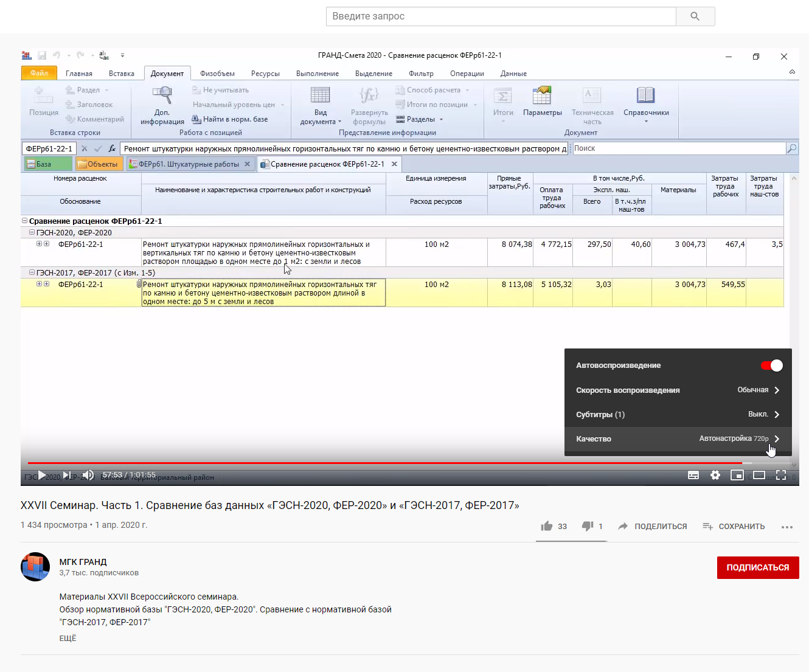Screen dimensions: 809x672
Task: Collapse Сравнение расценок ФЕРр61-22-1 root node
Action: 25,221
